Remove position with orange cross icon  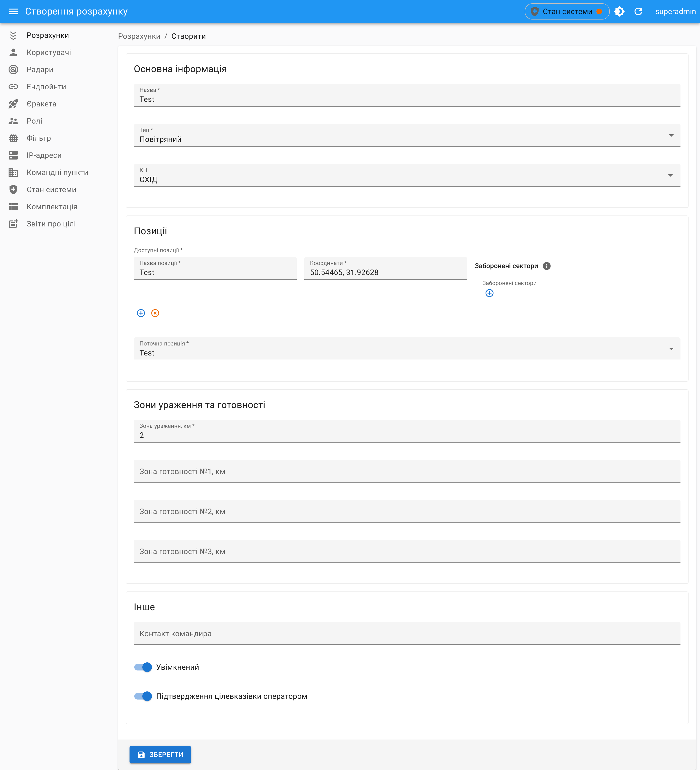155,313
